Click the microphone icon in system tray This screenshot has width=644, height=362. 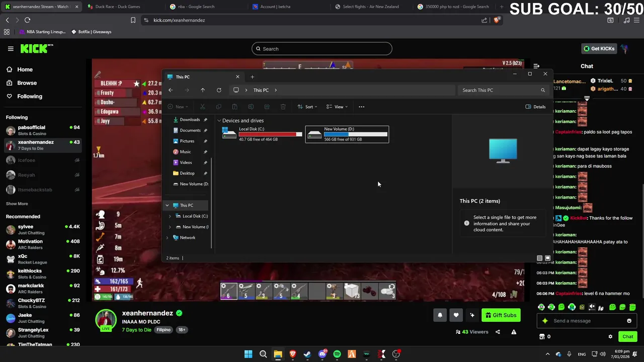tap(569, 354)
